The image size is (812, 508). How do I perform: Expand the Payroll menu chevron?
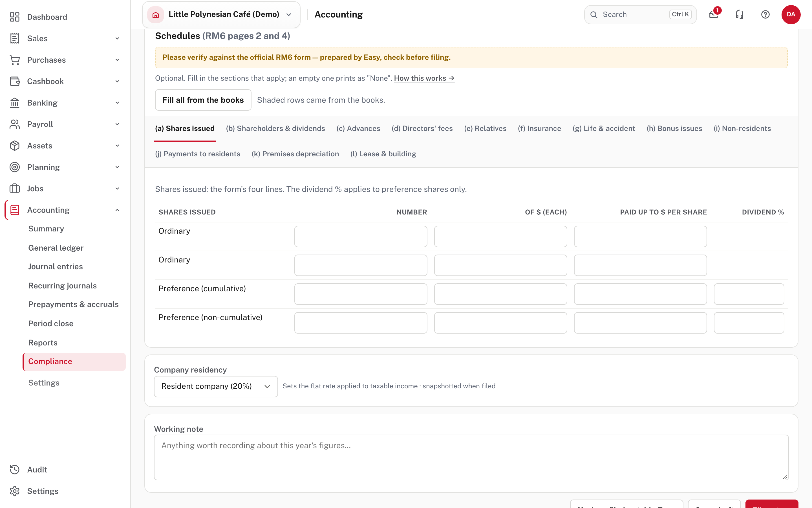117,124
